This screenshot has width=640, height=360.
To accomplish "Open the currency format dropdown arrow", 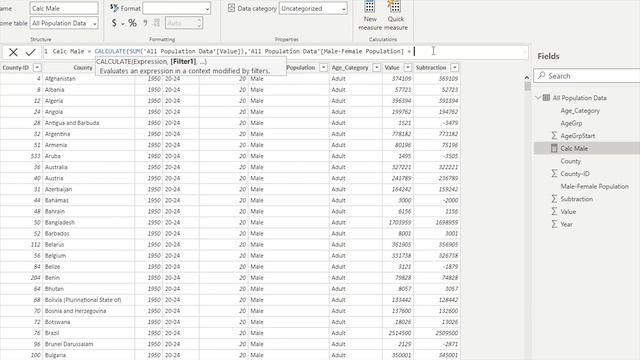I will (x=123, y=24).
